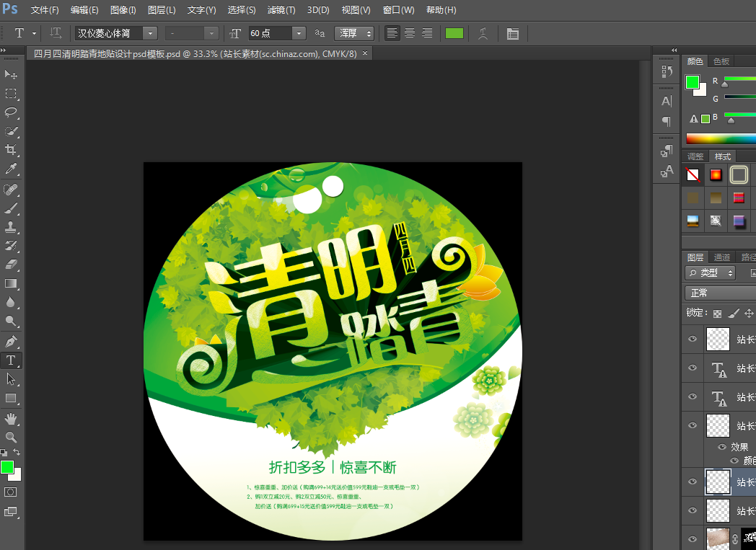Switch to the 通道 tab
756x550 pixels.
tap(721, 257)
